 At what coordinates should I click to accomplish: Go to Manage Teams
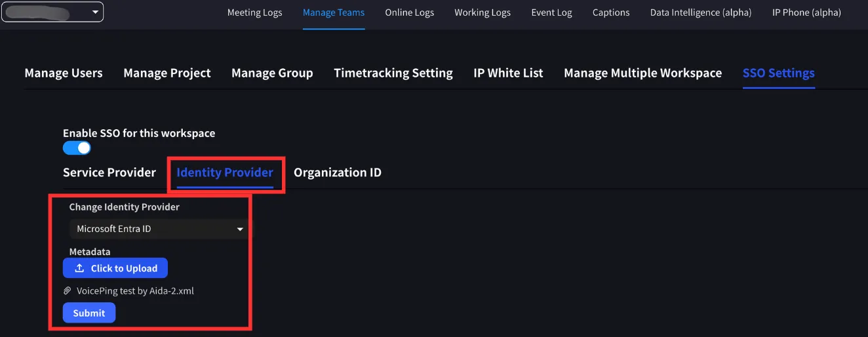point(334,12)
